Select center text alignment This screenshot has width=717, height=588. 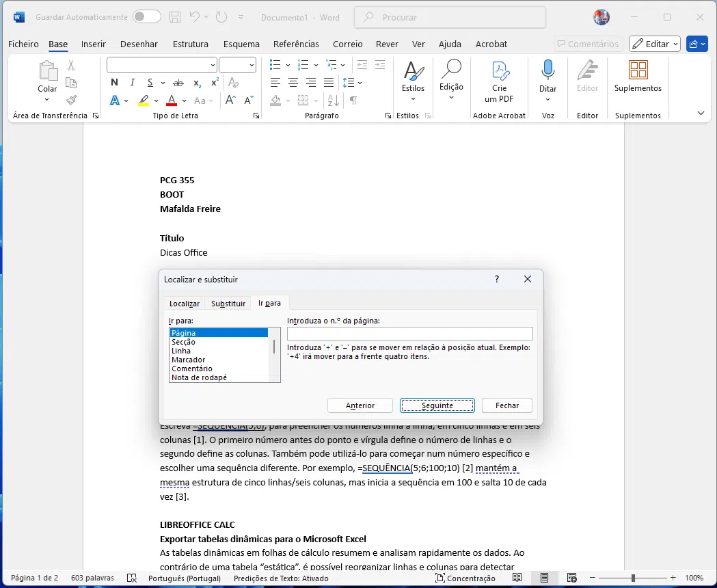point(293,83)
